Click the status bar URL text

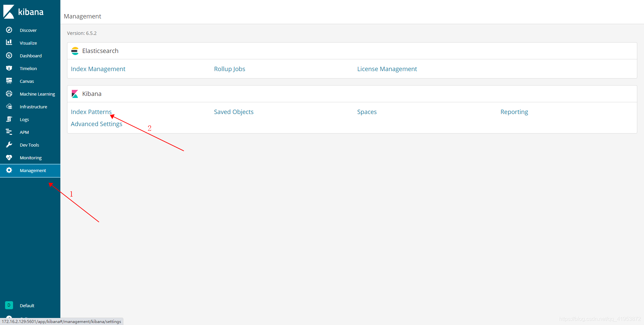point(61,321)
